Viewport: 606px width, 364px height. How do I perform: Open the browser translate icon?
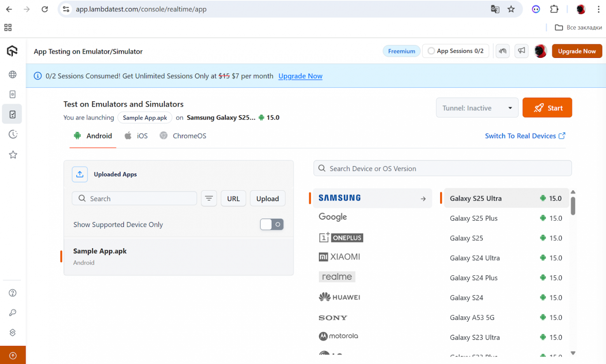(495, 9)
